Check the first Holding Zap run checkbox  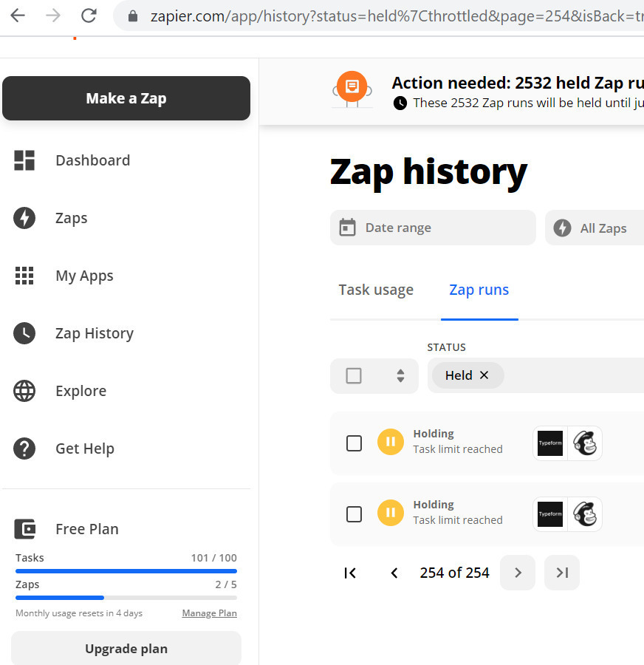(x=354, y=443)
